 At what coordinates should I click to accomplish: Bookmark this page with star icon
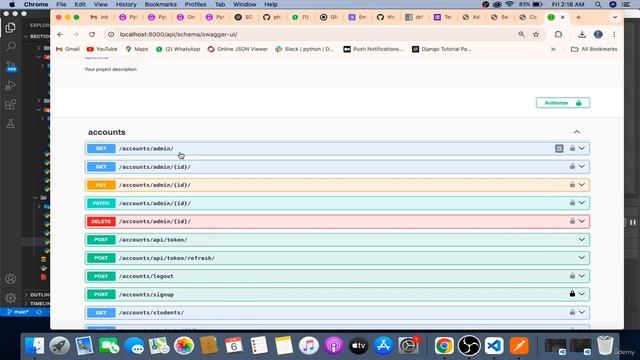(x=536, y=35)
